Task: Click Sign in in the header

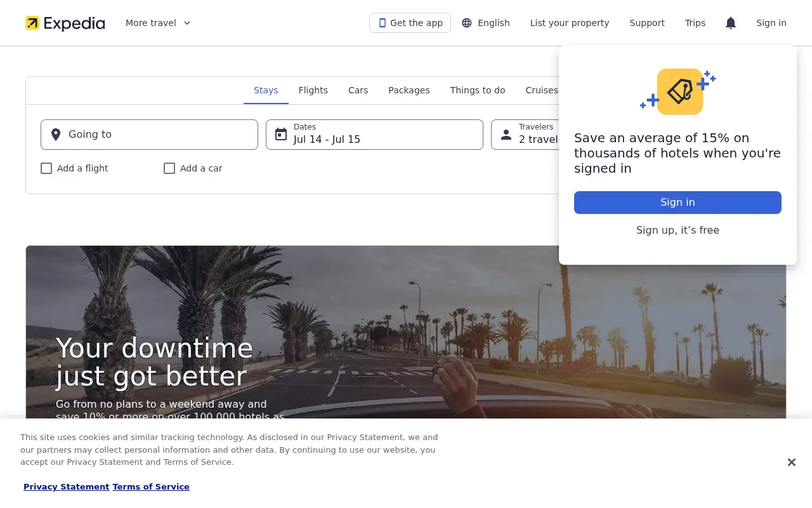Action: 771,23
